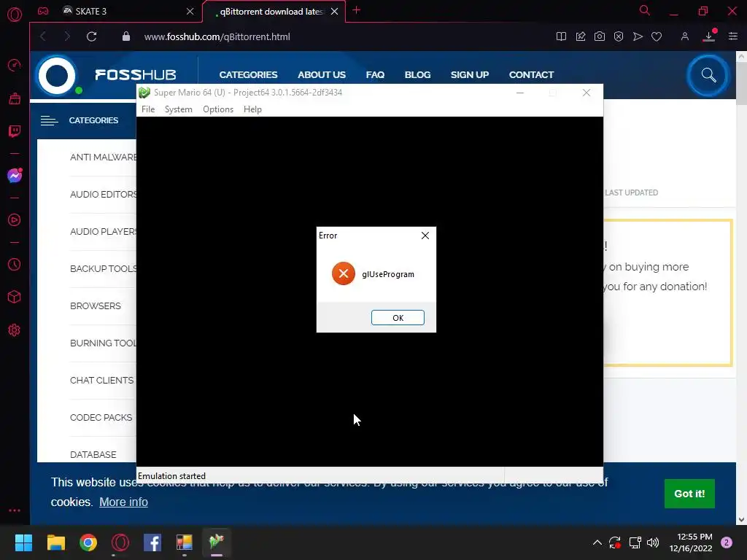Screen dimensions: 747x560
Task: Close the qBittorrent download tab
Action: [334, 12]
